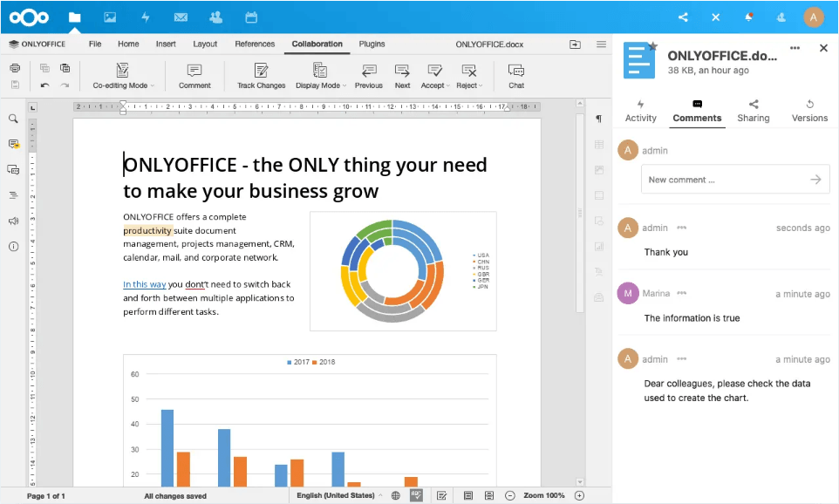Open paragraph settings icon in right sidebar
This screenshot has height=504, width=839.
pyautogui.click(x=599, y=119)
